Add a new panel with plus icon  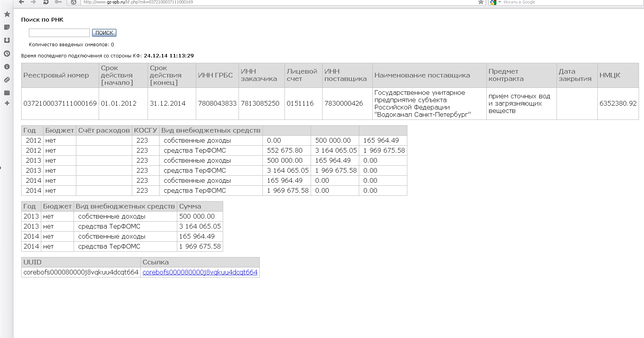tap(7, 103)
